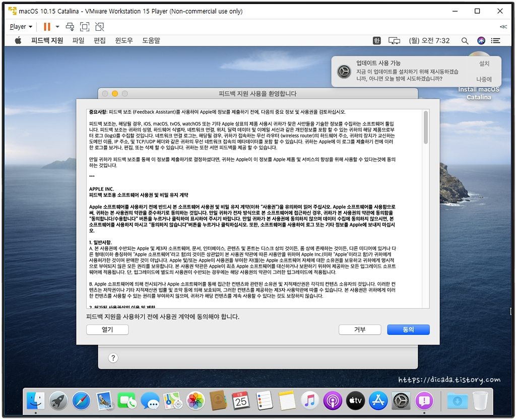Click the update notification gear icon

point(344,71)
